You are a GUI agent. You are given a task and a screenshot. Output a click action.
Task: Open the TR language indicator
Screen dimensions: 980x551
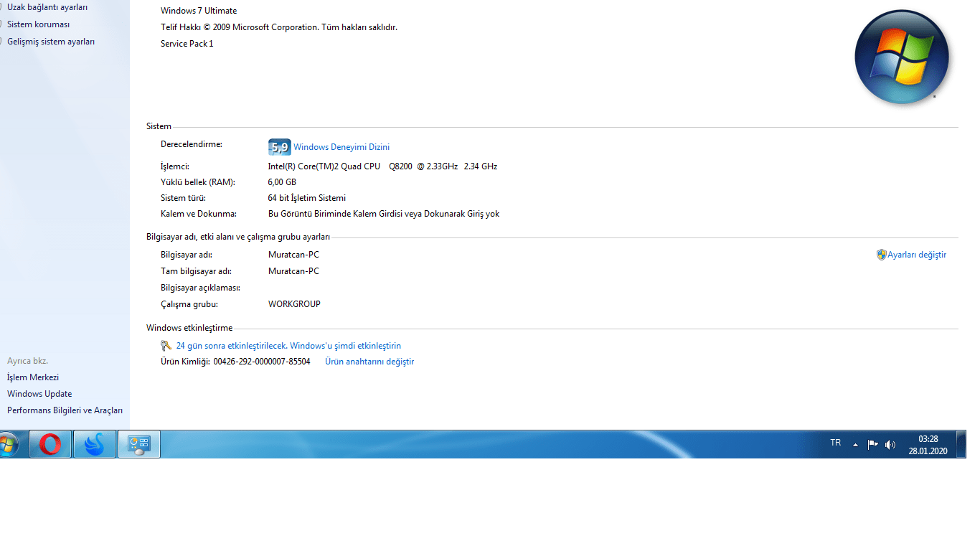tap(836, 443)
